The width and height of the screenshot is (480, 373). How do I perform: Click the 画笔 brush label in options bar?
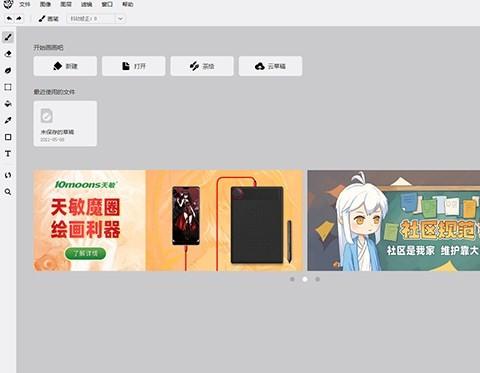coord(49,19)
